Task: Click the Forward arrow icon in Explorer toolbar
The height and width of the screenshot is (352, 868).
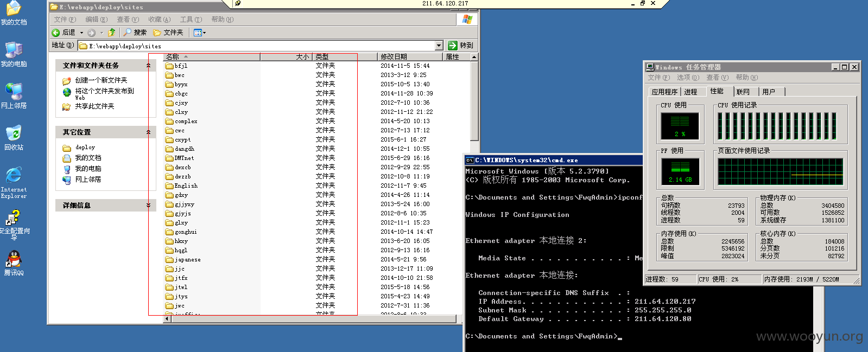Action: coord(91,33)
